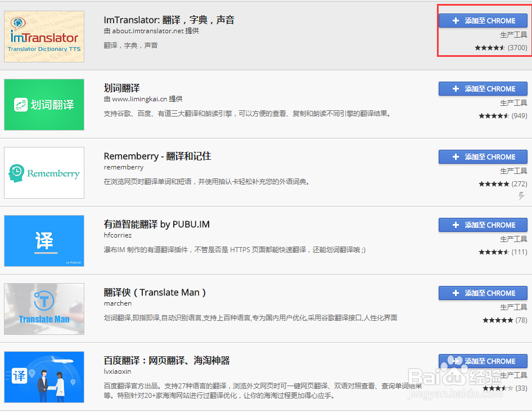
Task: Select 百度翻译 description about 27种语言
Action: (x=263, y=391)
